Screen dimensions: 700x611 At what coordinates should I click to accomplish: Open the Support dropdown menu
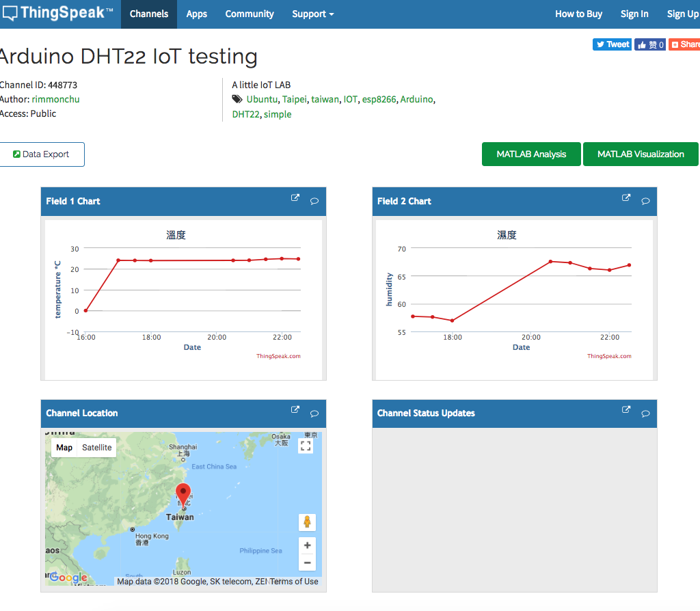(313, 14)
